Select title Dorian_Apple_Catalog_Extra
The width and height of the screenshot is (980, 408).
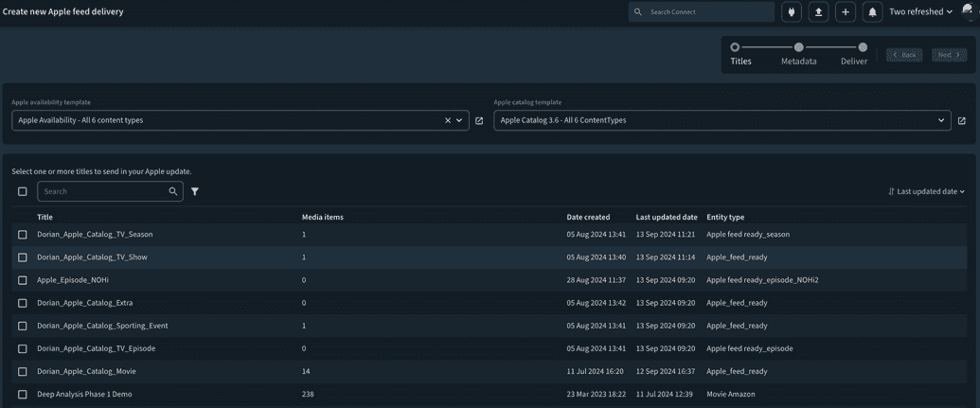(84, 303)
